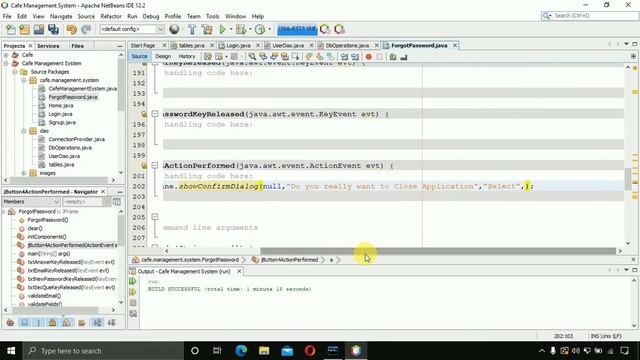Image resolution: width=640 pixels, height=360 pixels.
Task: Click the Navigator filter panel icon beside empty box
Action: pos(117,202)
